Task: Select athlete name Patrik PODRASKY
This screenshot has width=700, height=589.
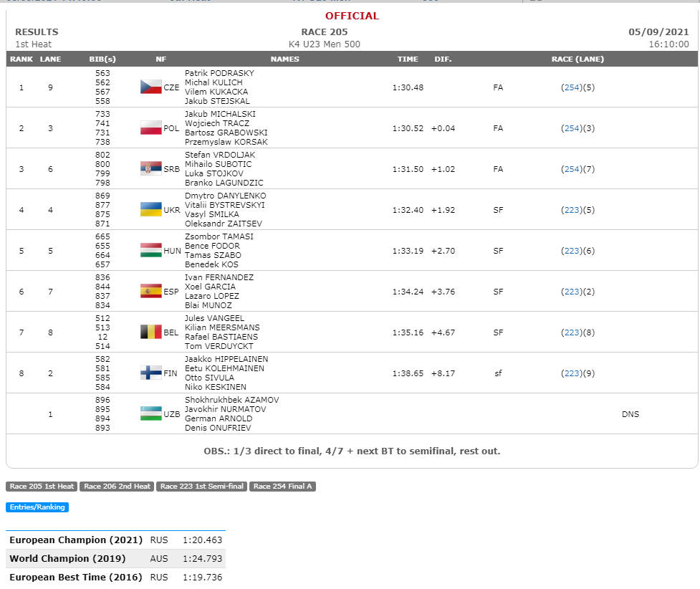Action: point(219,73)
